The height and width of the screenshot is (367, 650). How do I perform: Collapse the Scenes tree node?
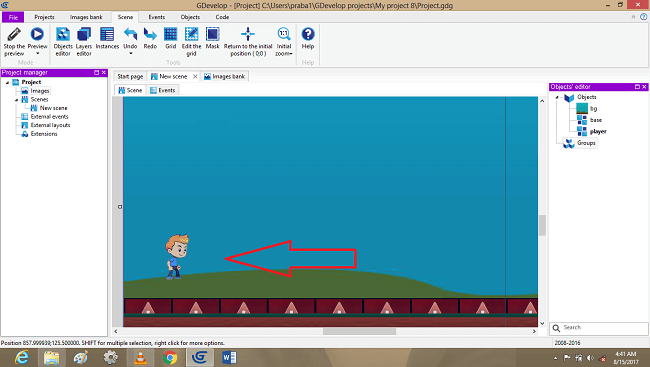click(16, 100)
